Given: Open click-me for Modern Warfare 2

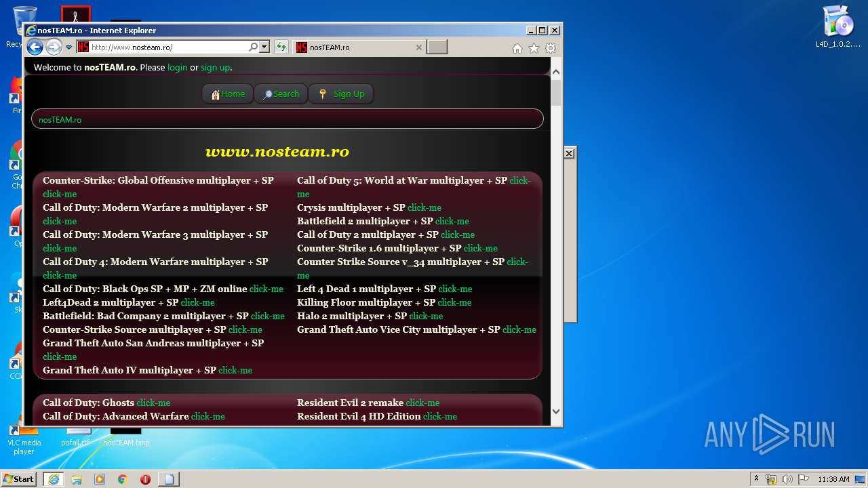Looking at the screenshot, I should 60,221.
